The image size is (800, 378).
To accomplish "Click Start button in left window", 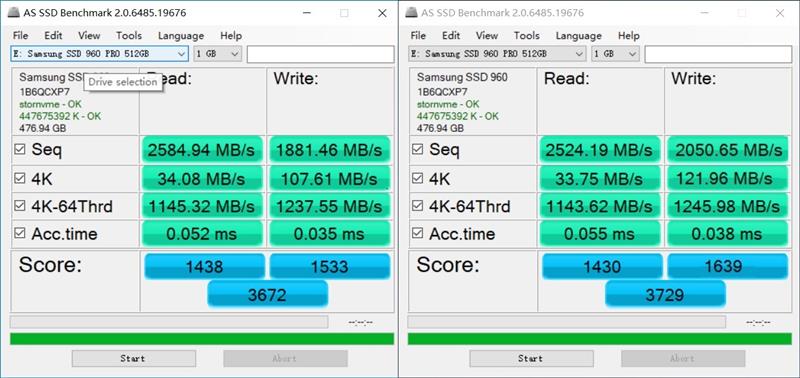I will coord(133,358).
